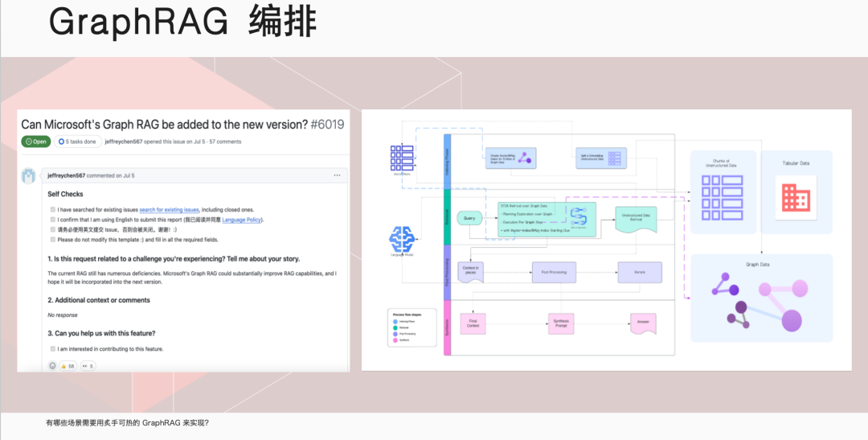
Task: Click the graph icon in 'Create Vector/BM25 Index' box
Action: [x=525, y=158]
